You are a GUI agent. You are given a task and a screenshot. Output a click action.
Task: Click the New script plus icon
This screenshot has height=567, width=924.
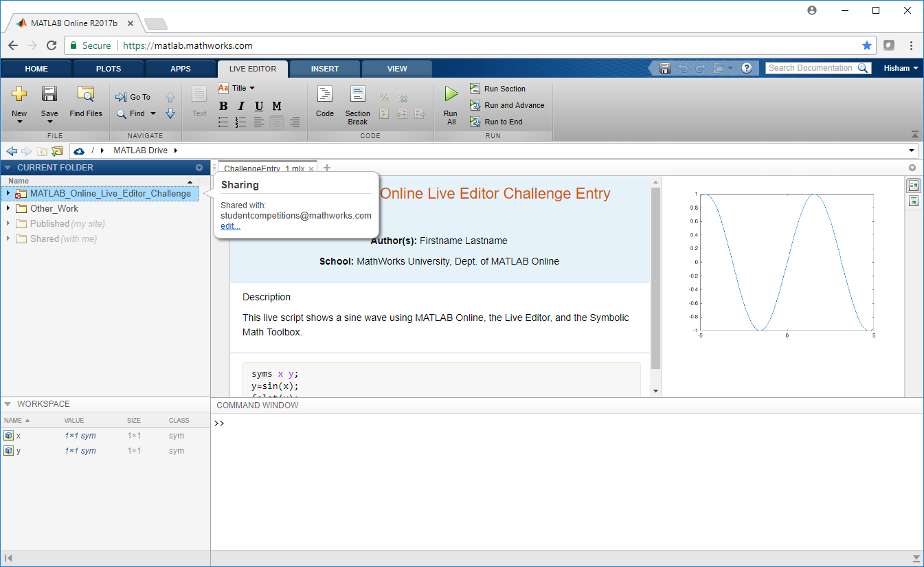coord(19,94)
